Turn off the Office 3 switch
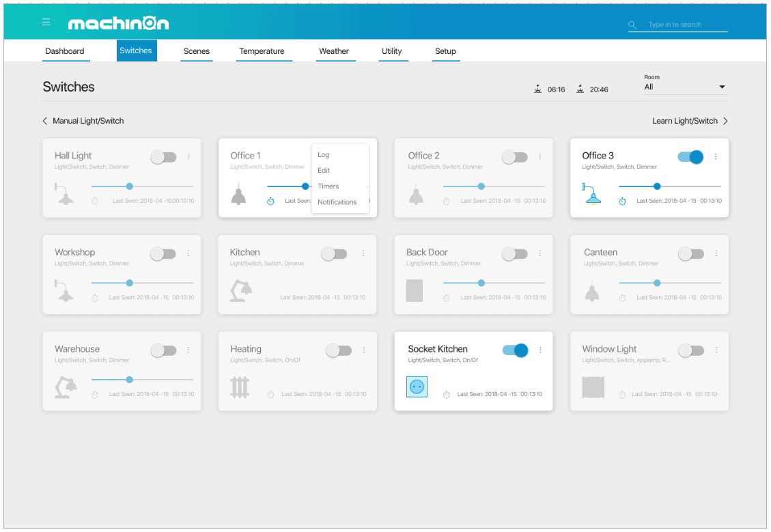771x532 pixels. [x=691, y=156]
